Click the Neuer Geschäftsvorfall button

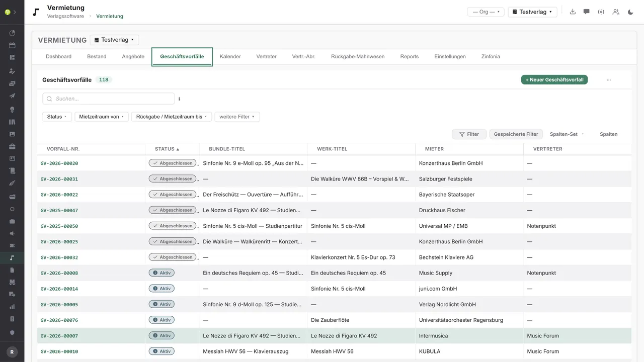(554, 79)
